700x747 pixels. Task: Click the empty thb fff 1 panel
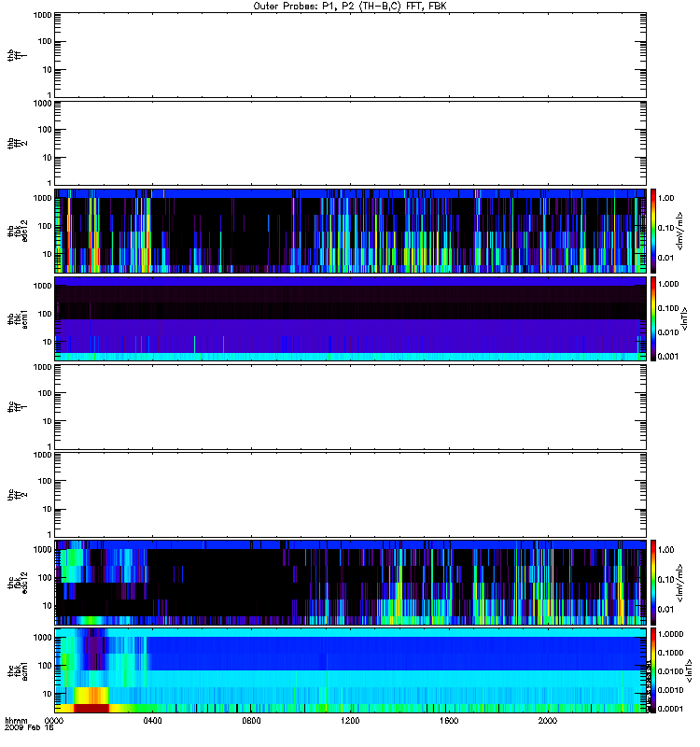pos(350,55)
